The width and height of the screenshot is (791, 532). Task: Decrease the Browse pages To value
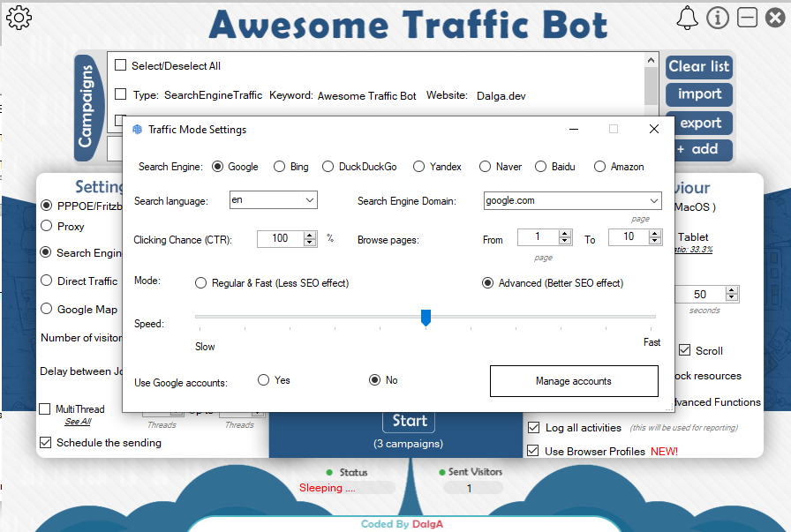point(655,241)
